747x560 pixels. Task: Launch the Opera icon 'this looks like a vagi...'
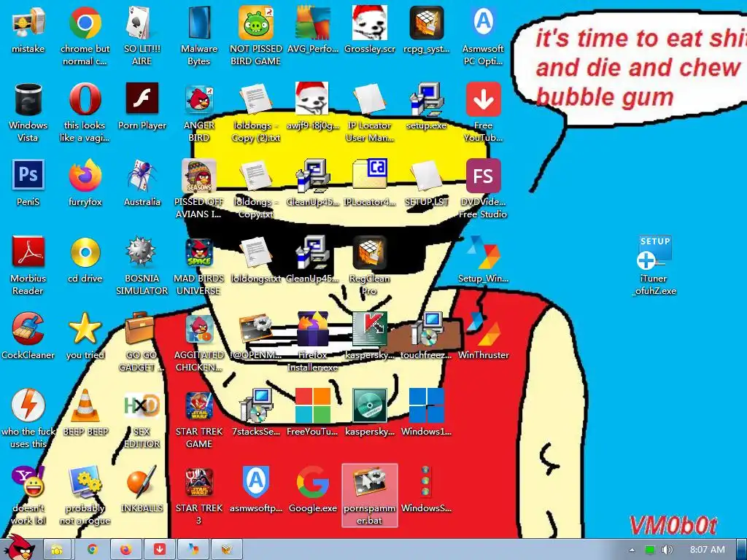tap(85, 99)
